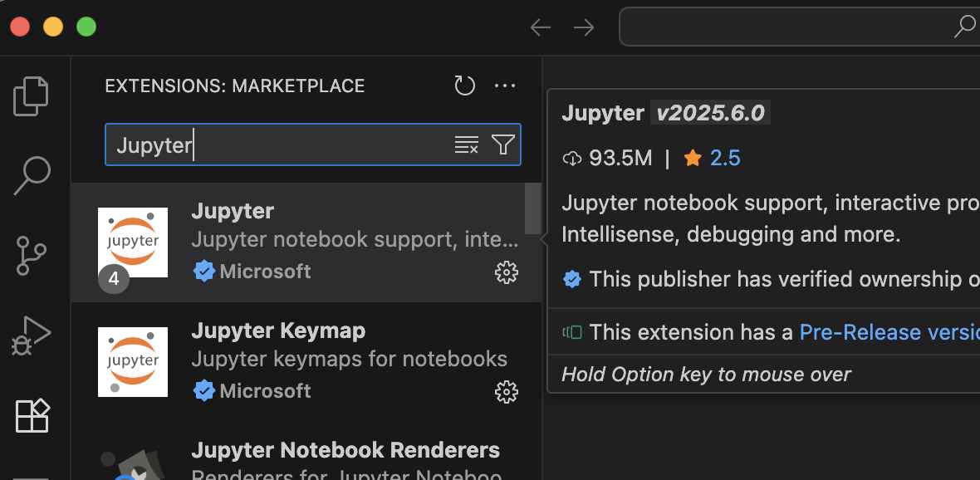Image resolution: width=980 pixels, height=480 pixels.
Task: Click the pre-release icon in tooltip
Action: click(x=572, y=332)
